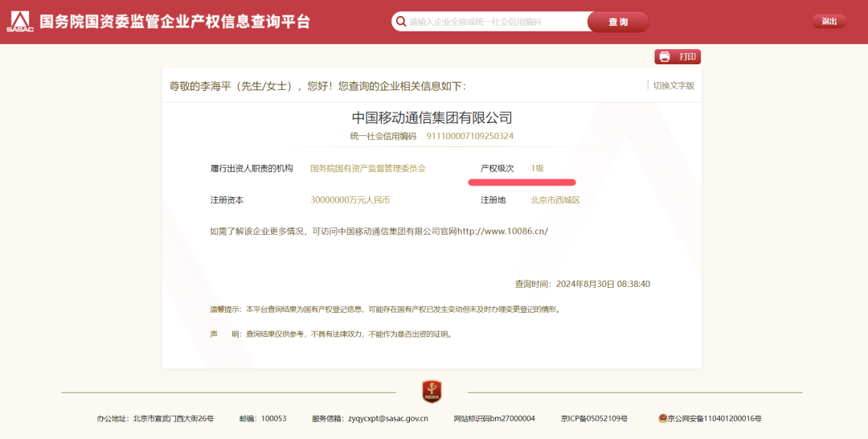Click the 注册地 label
The height and width of the screenshot is (439, 868).
pos(493,200)
